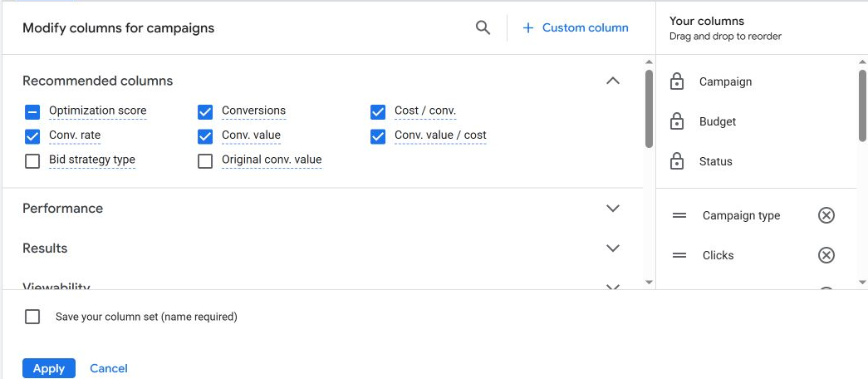Click the lock icon beside Budget

click(676, 121)
